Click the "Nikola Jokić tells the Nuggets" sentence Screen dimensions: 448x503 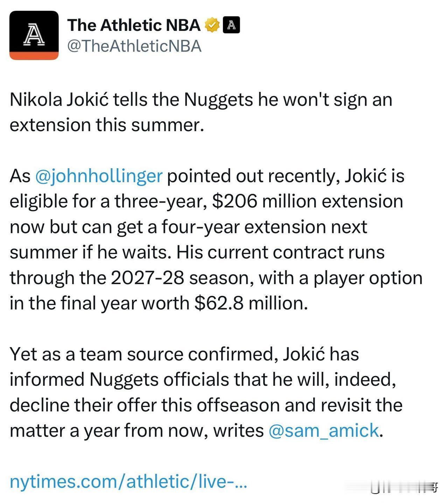click(x=131, y=100)
